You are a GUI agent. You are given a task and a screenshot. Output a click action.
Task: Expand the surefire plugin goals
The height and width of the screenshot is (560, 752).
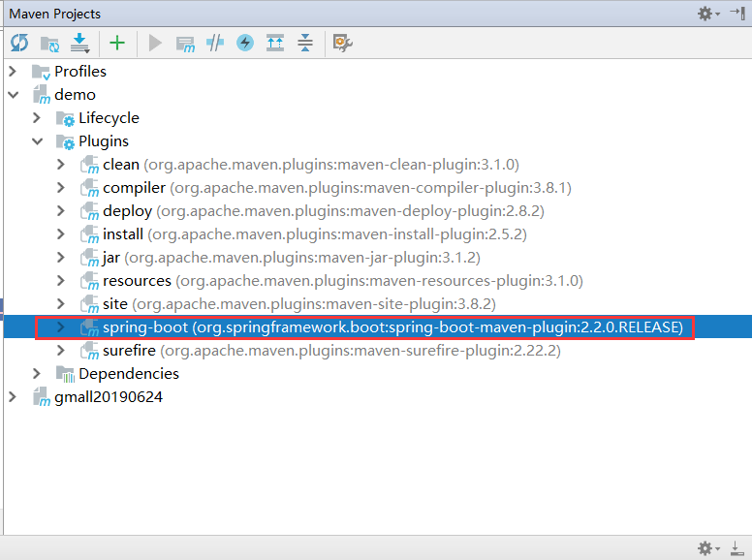coord(61,351)
